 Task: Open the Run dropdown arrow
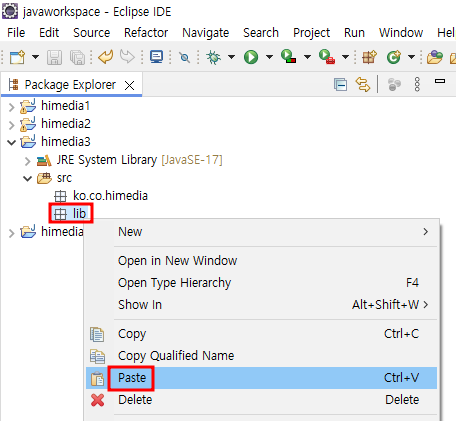coord(269,57)
